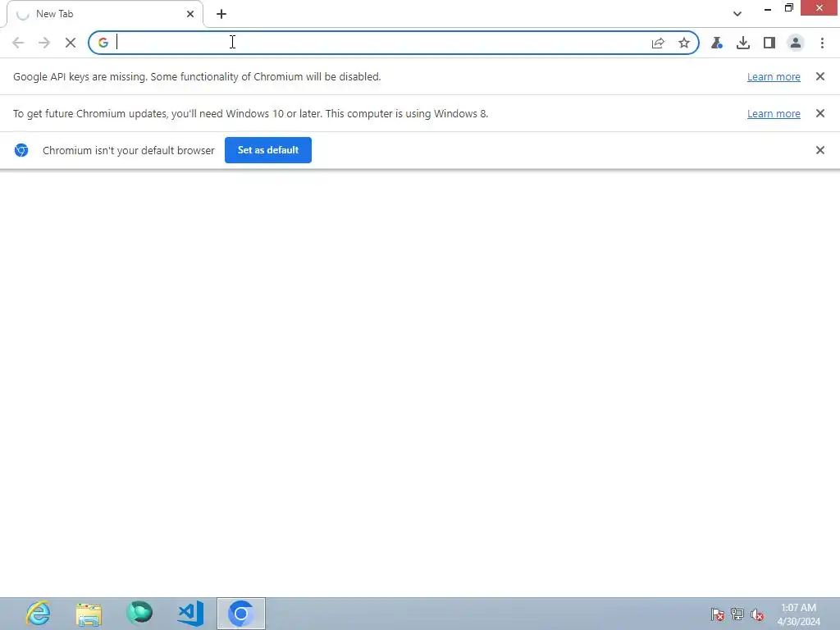
Task: Dismiss the Windows 8 update notice
Action: click(x=820, y=113)
